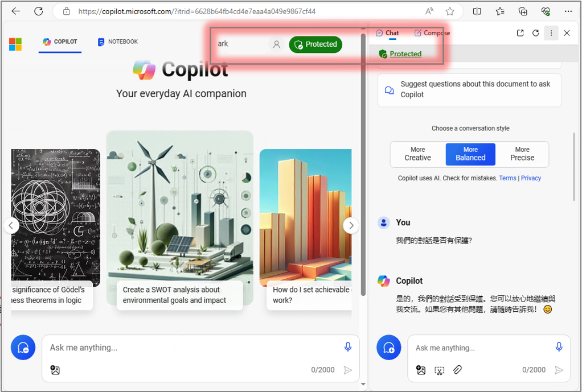Open the browser Settings and more menu
This screenshot has height=392, width=582.
tap(568, 11)
